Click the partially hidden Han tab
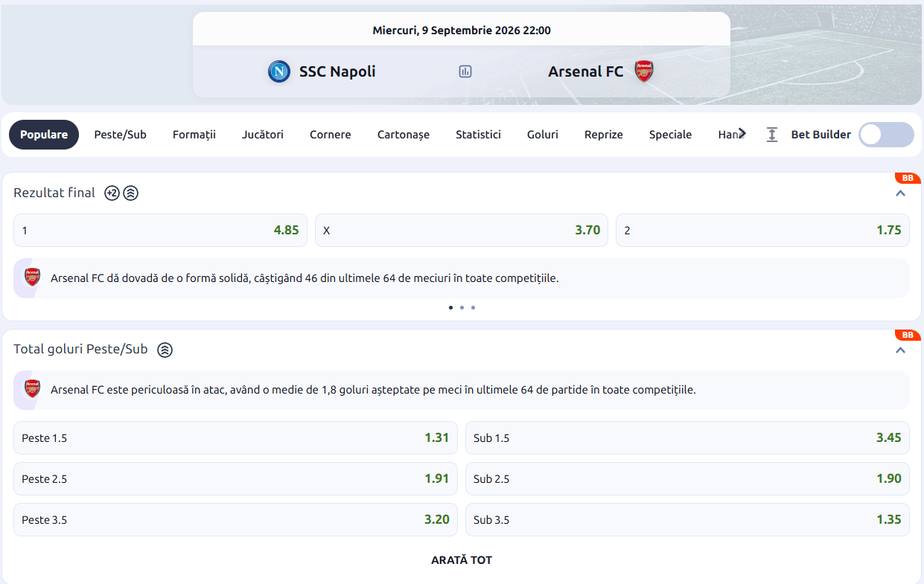 point(727,135)
